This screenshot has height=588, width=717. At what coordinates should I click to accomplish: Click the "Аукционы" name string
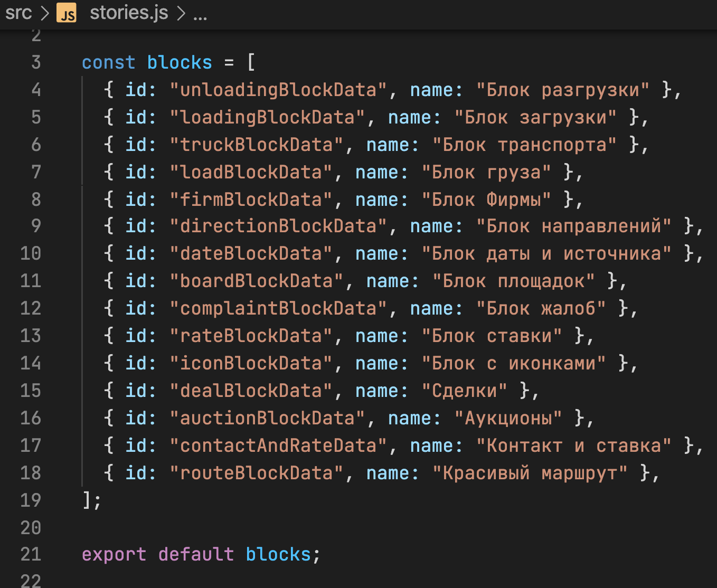508,418
